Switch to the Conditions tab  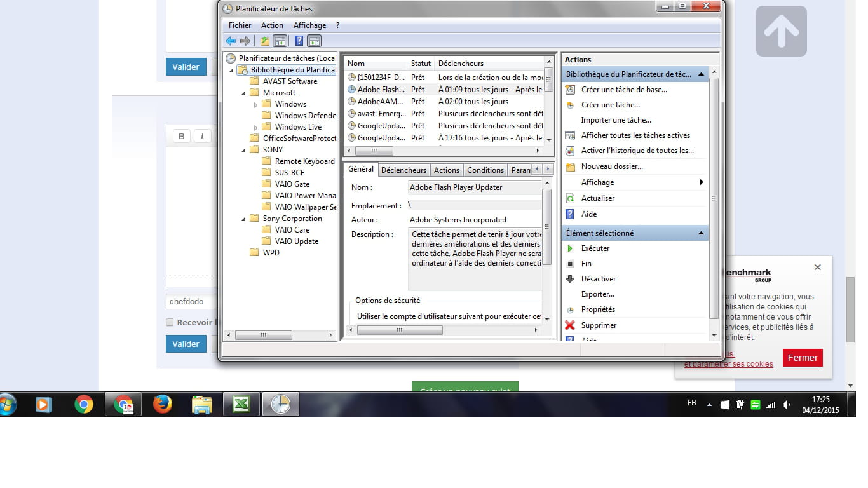coord(485,170)
